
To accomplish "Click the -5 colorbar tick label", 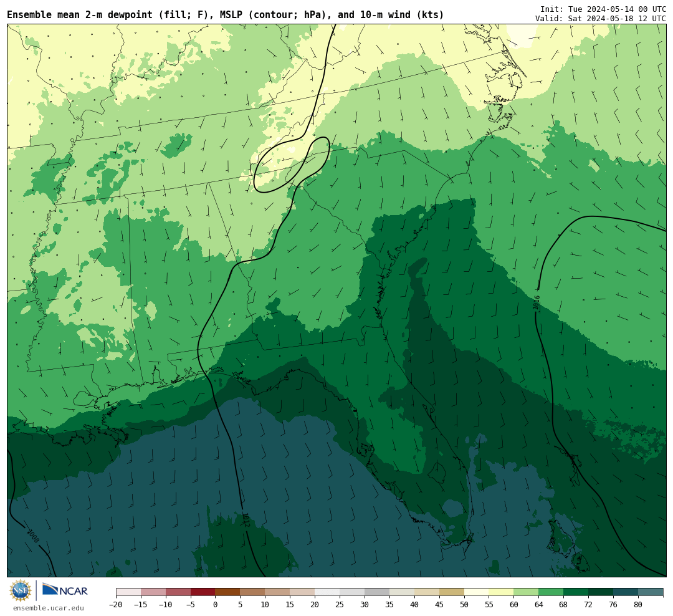I will pos(191,605).
